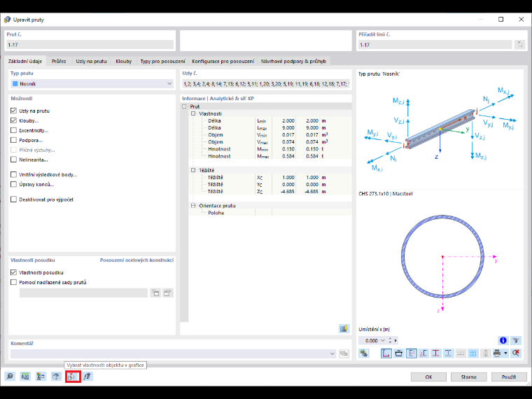Open the printer options dropdown arrow
Image resolution: width=532 pixels, height=399 pixels.
point(505,353)
